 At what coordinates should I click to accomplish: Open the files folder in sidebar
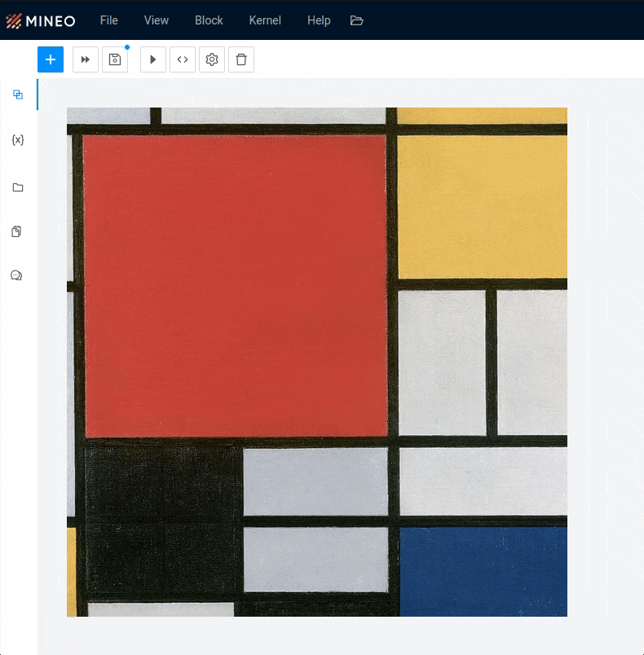(18, 187)
